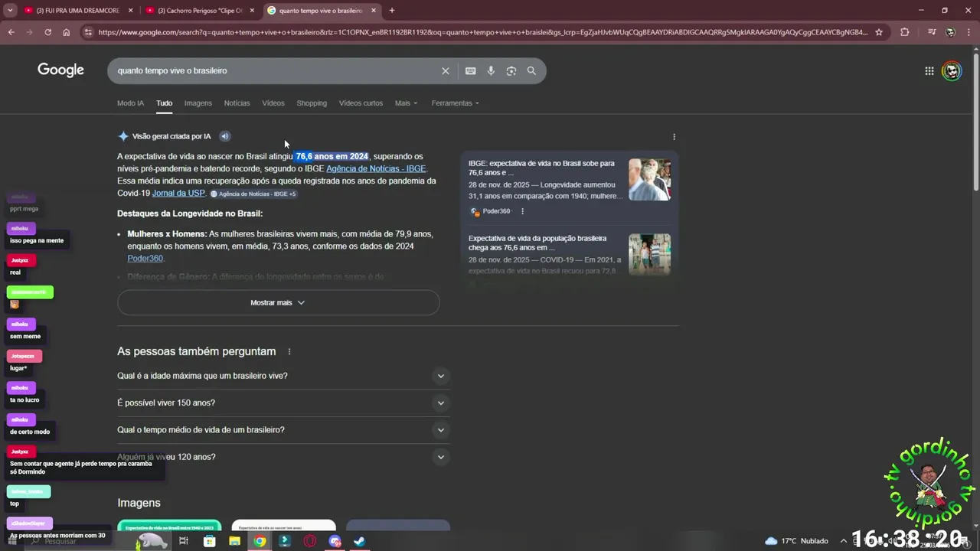Focus the Google search input field
Viewport: 980px width, 551px height.
click(276, 70)
